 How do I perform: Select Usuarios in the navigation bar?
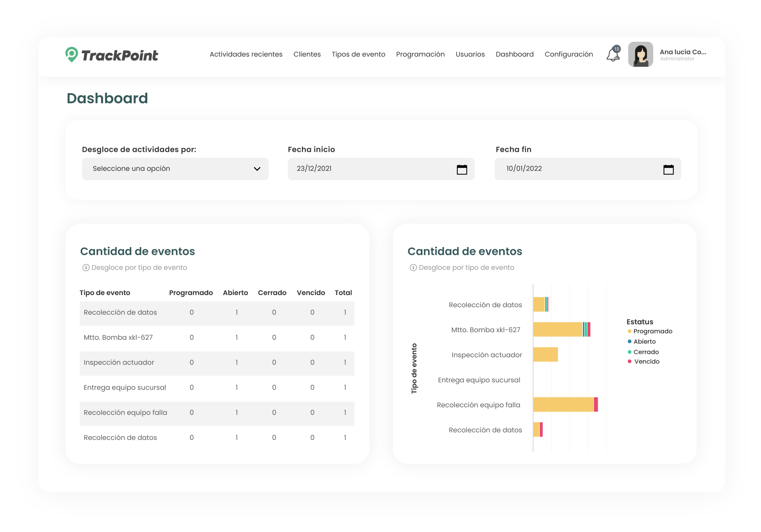pyautogui.click(x=470, y=54)
